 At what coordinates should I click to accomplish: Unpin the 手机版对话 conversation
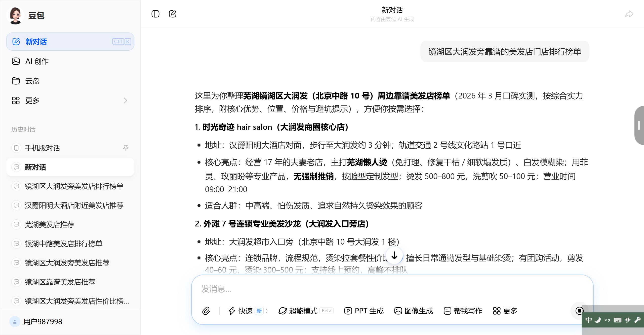[x=126, y=148]
